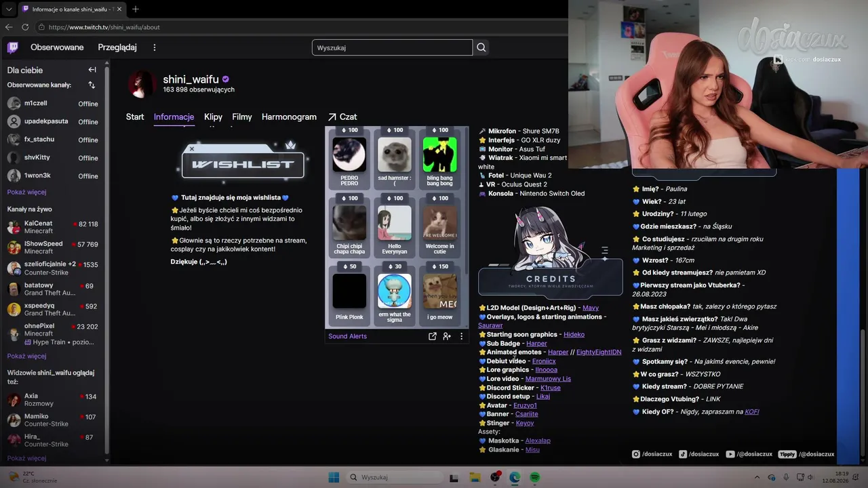
Task: Open a new browser tab
Action: [136, 9]
